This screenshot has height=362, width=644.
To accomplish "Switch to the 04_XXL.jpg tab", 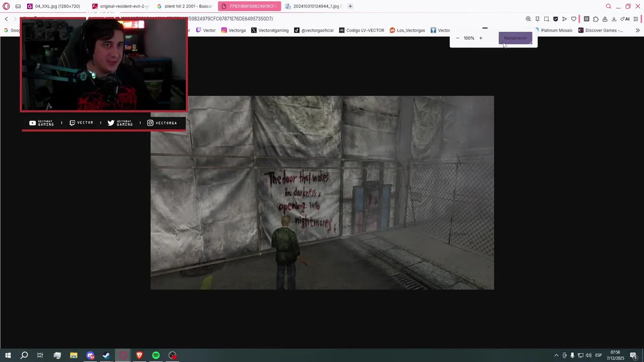I will pyautogui.click(x=53, y=7).
